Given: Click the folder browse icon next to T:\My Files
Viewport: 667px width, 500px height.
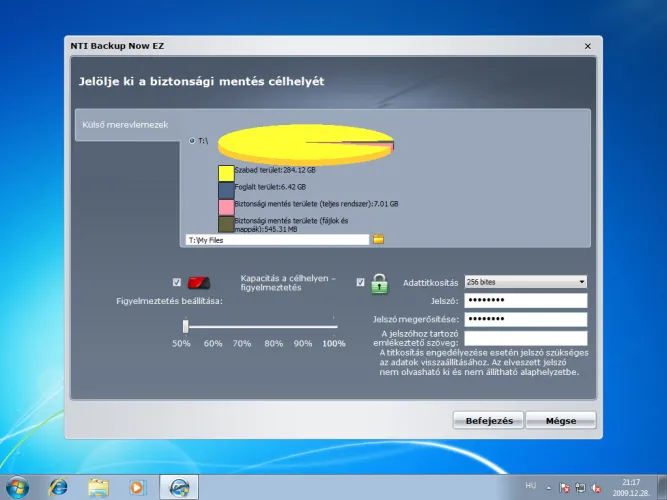Looking at the screenshot, I should 378,239.
